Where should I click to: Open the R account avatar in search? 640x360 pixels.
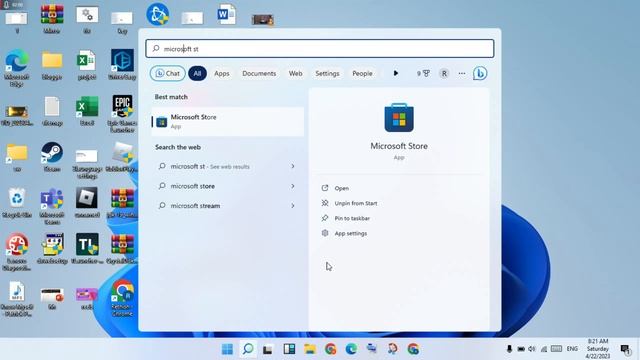click(x=444, y=73)
